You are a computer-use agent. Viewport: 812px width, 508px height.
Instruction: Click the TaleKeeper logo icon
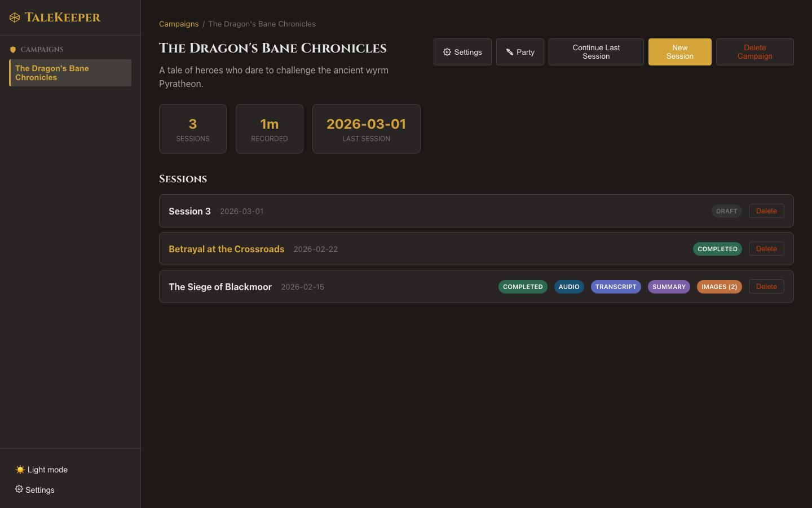click(x=14, y=17)
